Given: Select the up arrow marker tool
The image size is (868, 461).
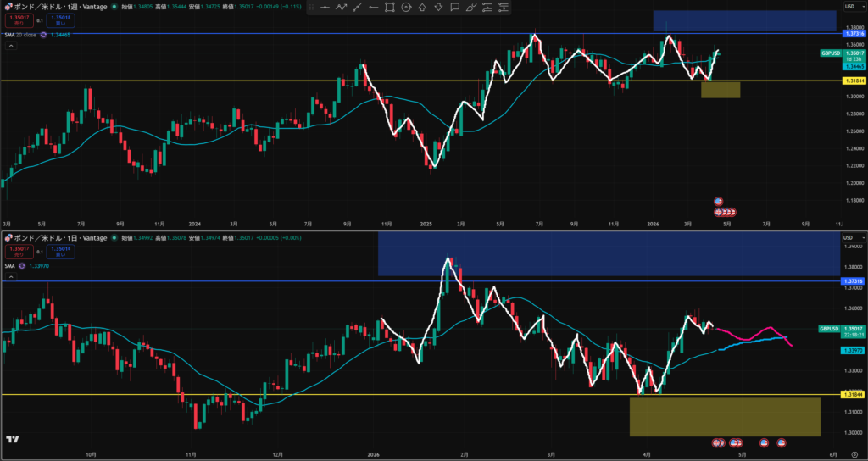Looking at the screenshot, I should tap(423, 7).
